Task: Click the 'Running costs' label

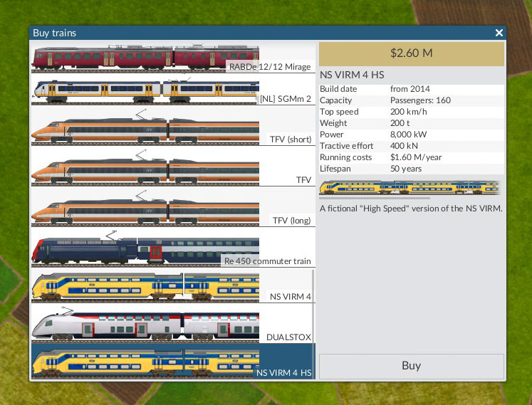Action: click(x=345, y=157)
